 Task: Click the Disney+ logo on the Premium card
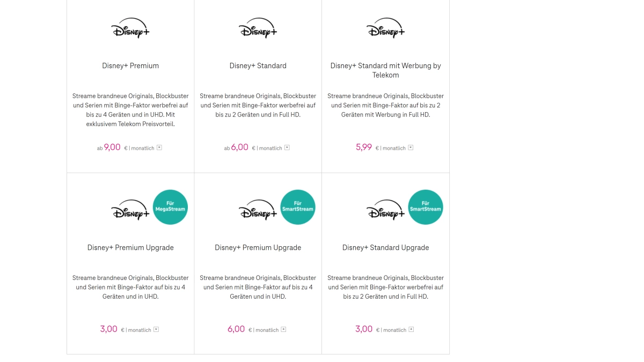tap(130, 28)
